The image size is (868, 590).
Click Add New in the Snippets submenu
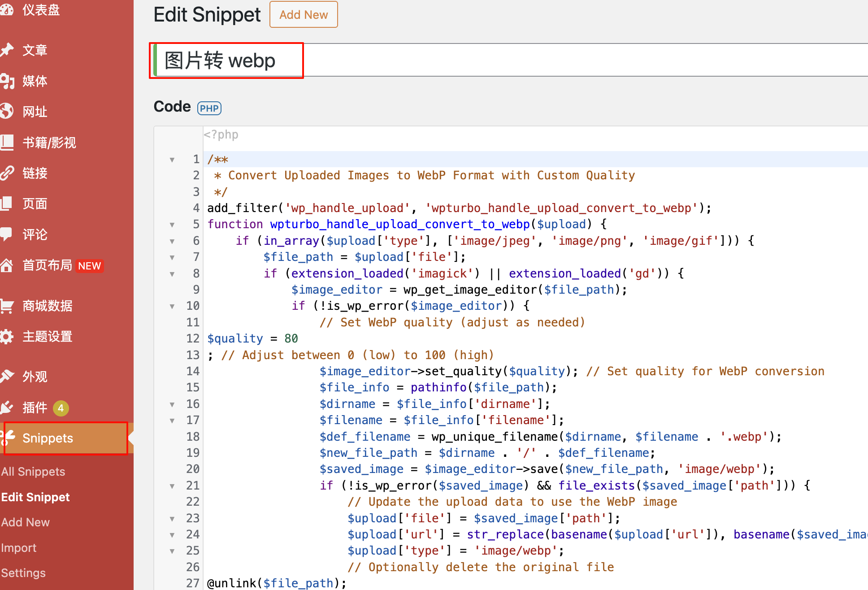point(26,522)
